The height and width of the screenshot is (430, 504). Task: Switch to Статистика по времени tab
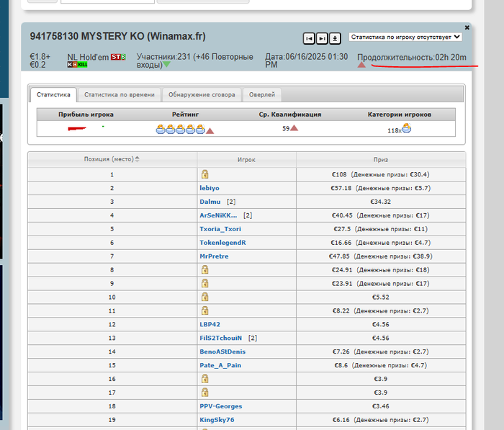pyautogui.click(x=120, y=94)
